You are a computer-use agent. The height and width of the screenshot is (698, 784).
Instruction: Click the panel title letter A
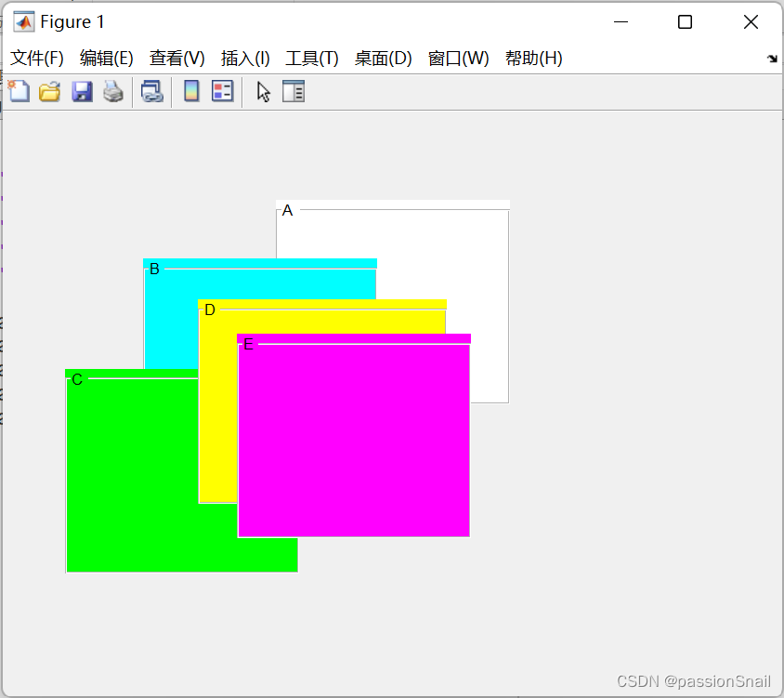[287, 211]
